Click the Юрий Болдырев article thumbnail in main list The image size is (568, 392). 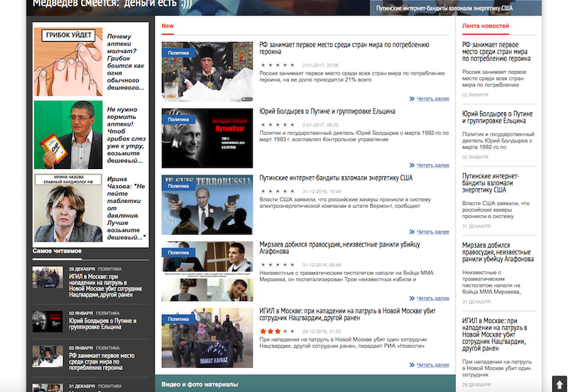207,138
